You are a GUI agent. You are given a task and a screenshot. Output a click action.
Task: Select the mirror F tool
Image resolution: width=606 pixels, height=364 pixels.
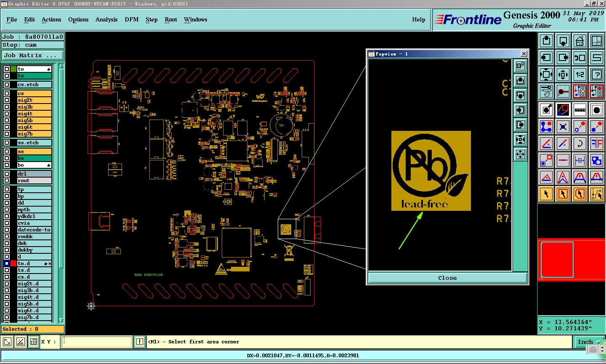pyautogui.click(x=597, y=143)
